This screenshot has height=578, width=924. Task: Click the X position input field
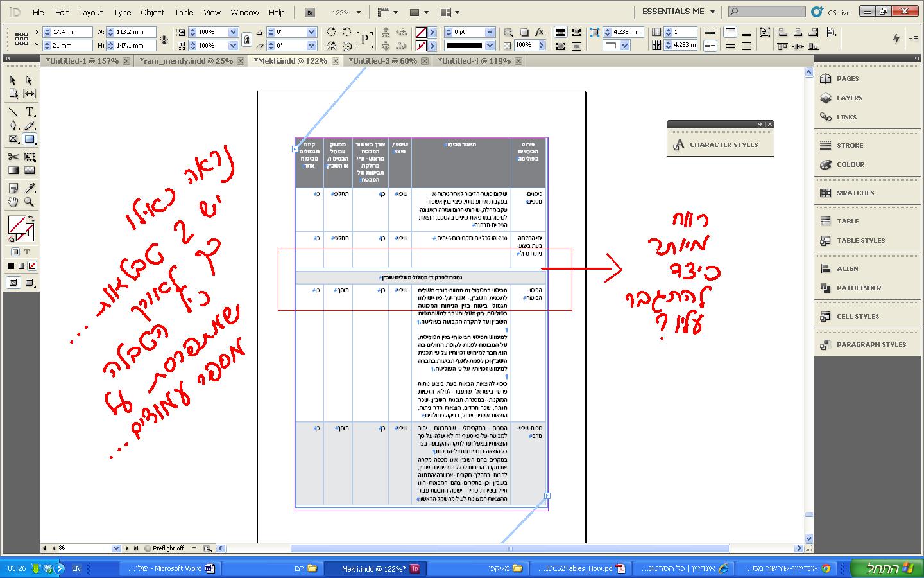point(69,32)
